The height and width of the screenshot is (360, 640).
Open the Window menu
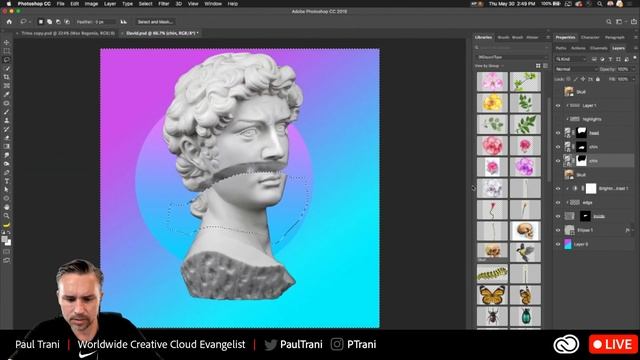pyautogui.click(x=213, y=4)
